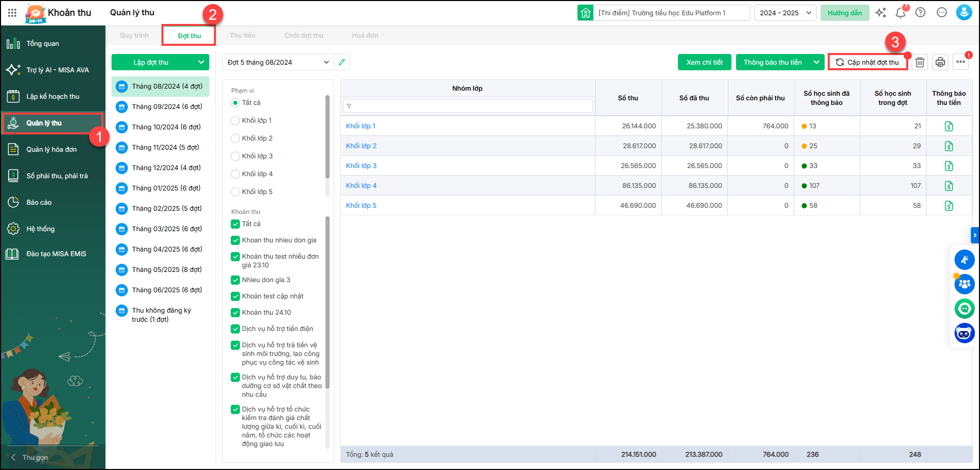Open the chat bubble icon in header
Image resolution: width=980 pixels, height=470 pixels.
(942, 13)
